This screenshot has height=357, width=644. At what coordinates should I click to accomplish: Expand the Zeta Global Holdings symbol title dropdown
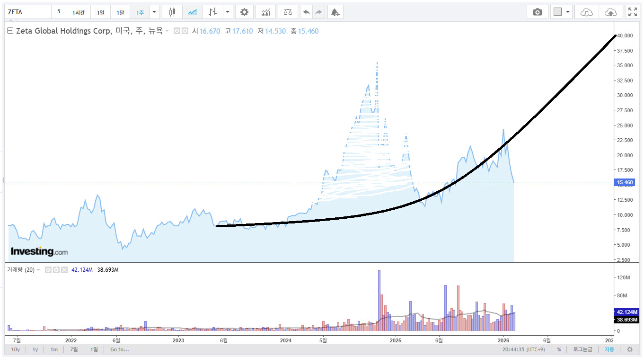(x=167, y=31)
